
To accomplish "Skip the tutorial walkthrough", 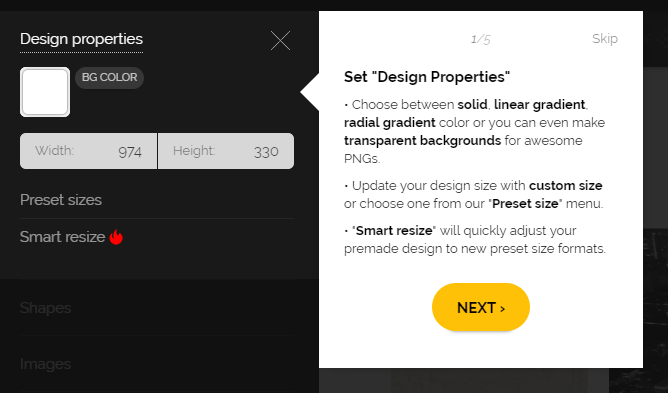I will click(605, 39).
